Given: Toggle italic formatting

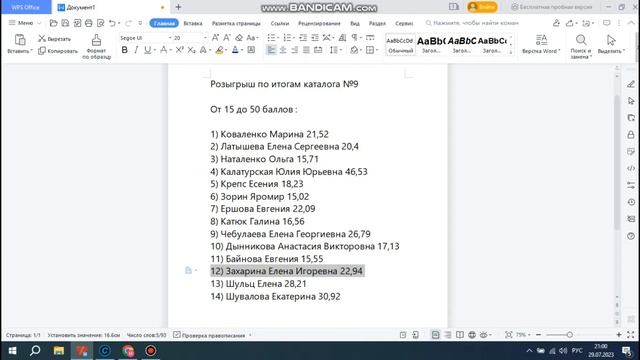Looking at the screenshot, I should tap(136, 50).
